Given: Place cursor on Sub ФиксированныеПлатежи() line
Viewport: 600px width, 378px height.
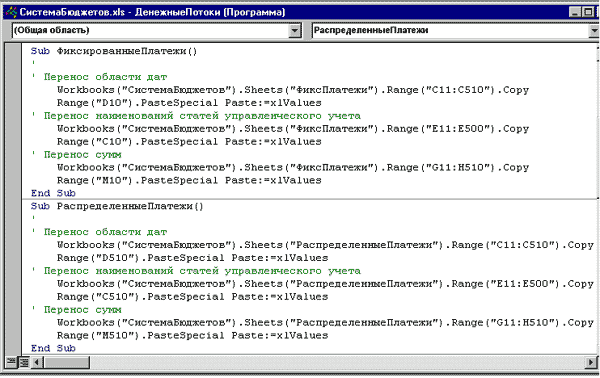Looking at the screenshot, I should 114,51.
